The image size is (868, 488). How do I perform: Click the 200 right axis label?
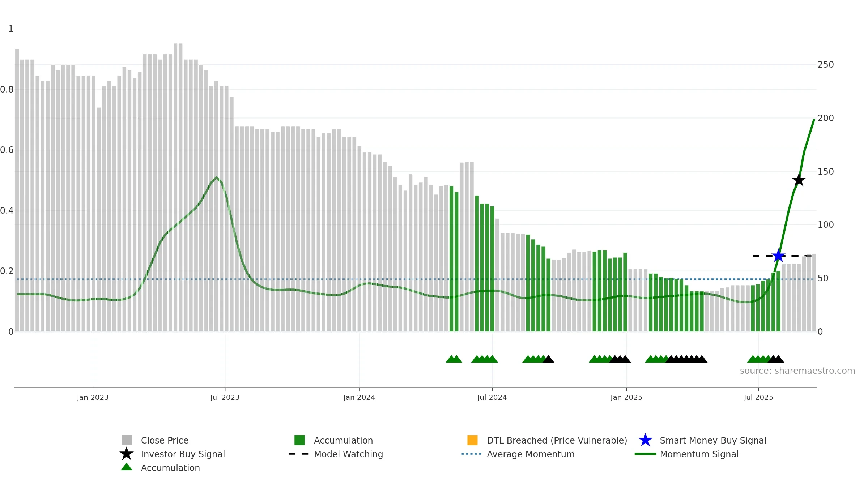[x=826, y=118]
